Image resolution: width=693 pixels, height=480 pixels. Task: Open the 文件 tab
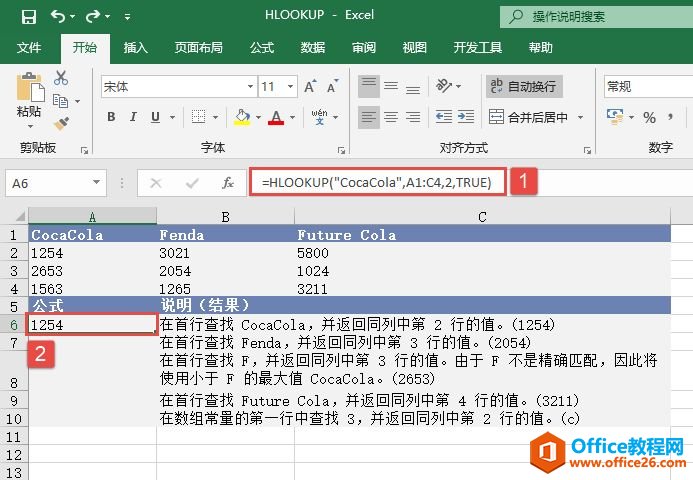tap(29, 48)
